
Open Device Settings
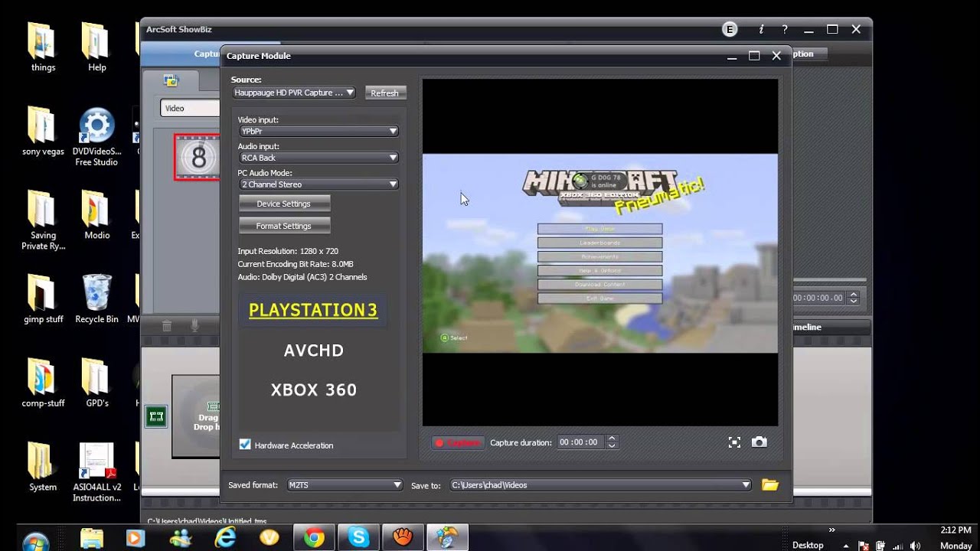[x=284, y=204]
